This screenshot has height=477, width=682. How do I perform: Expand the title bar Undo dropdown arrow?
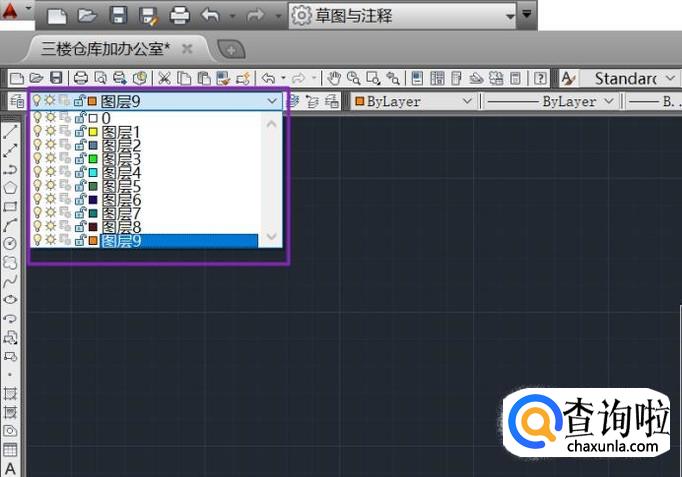(233, 17)
